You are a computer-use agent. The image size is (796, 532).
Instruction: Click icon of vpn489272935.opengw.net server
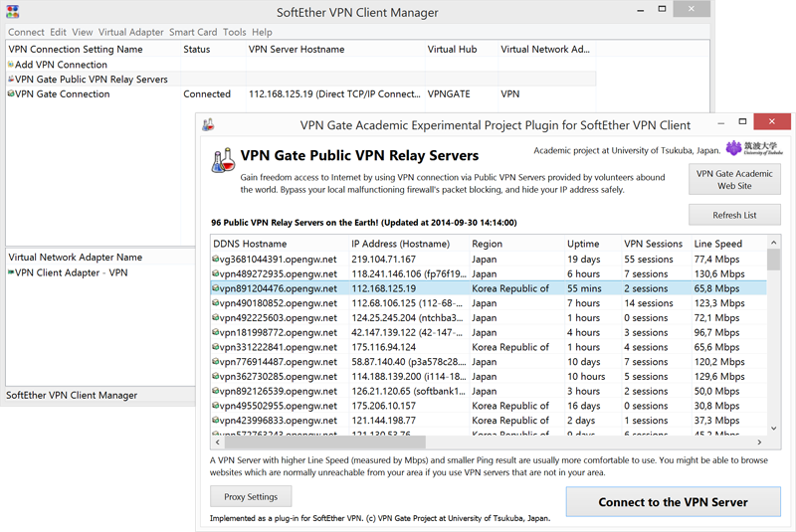(x=216, y=273)
